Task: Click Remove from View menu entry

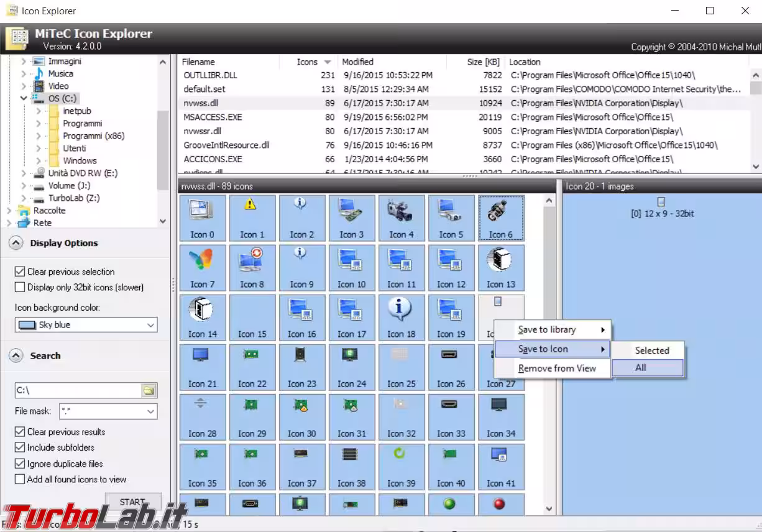Action: coord(557,369)
